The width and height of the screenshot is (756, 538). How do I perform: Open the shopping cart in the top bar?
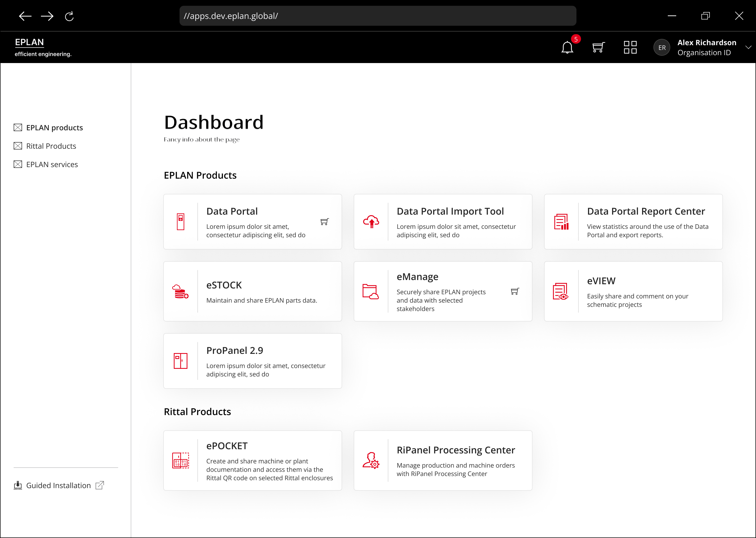pos(598,47)
